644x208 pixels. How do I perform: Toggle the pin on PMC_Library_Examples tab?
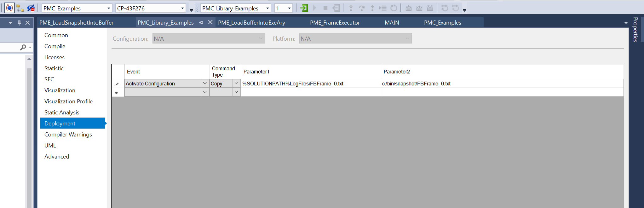tap(201, 22)
